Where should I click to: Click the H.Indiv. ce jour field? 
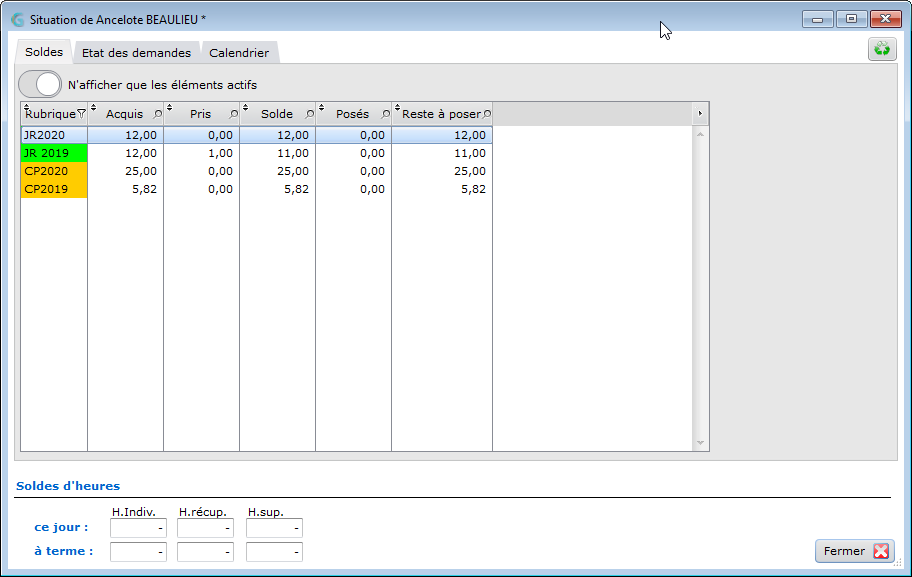click(x=138, y=528)
